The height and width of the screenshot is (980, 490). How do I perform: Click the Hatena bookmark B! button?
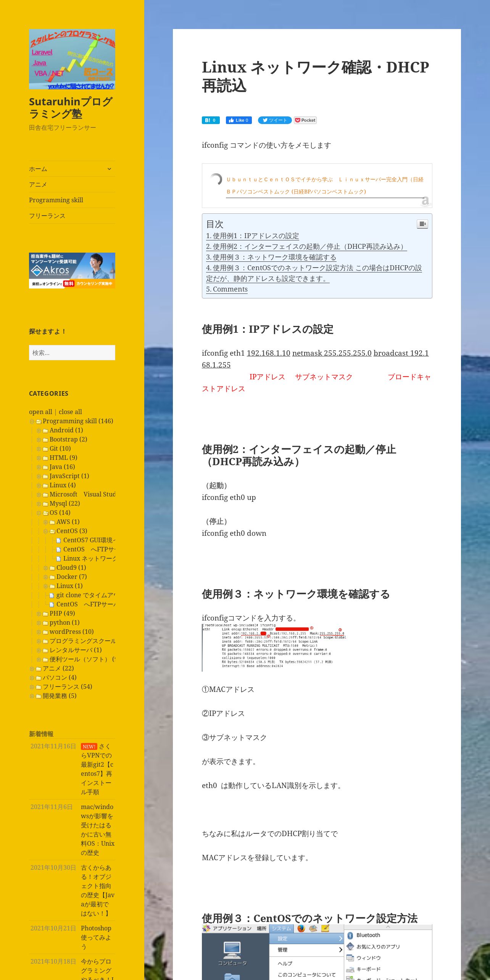pos(211,120)
